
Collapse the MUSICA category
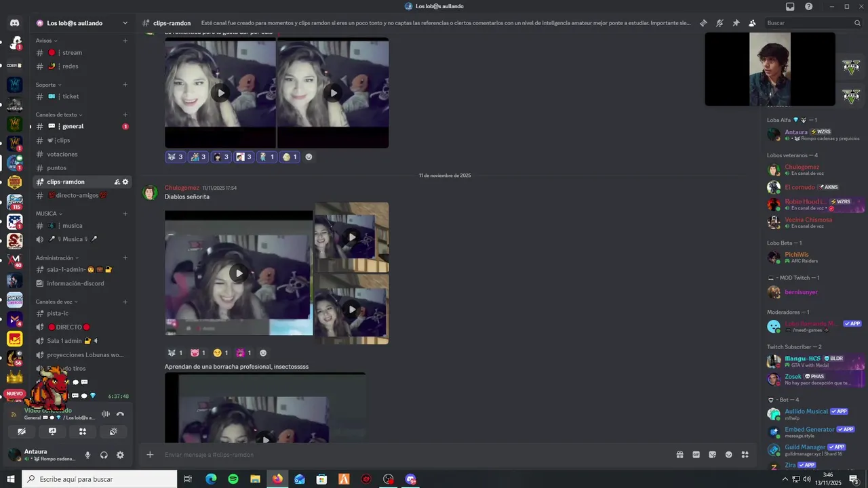click(x=49, y=213)
